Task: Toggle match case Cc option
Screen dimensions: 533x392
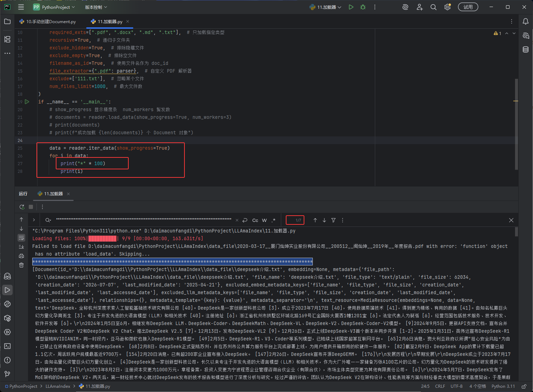Action: (255, 220)
